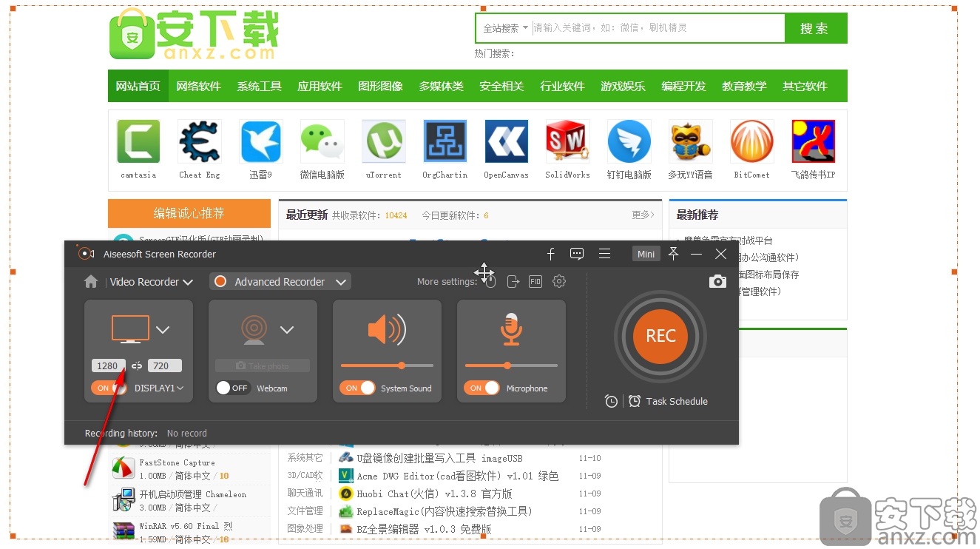Expand the Advanced Recorder dropdown
The image size is (980, 549).
(280, 282)
